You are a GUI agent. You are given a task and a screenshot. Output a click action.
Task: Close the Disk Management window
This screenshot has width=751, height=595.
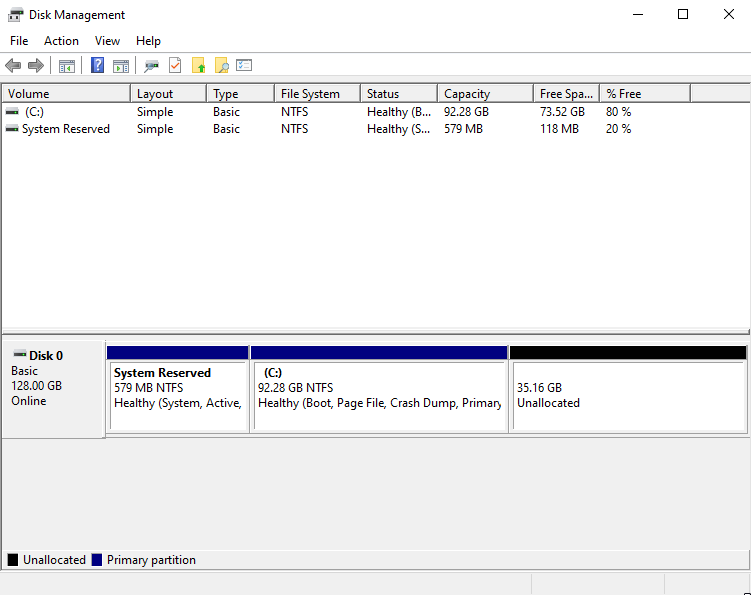pyautogui.click(x=728, y=14)
